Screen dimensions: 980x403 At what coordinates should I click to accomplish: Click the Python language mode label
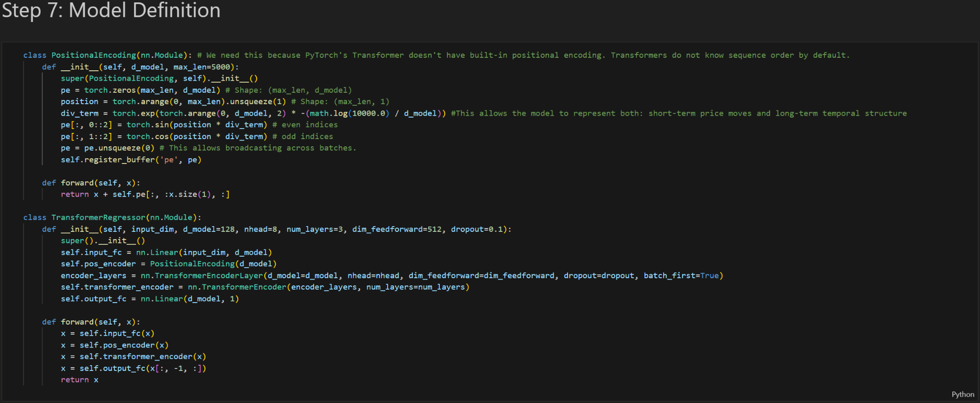point(962,394)
